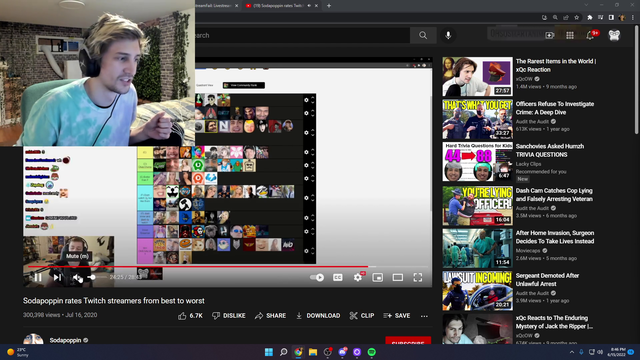This screenshot has width=640, height=360.
Task: Create a clip of the video
Action: click(362, 316)
